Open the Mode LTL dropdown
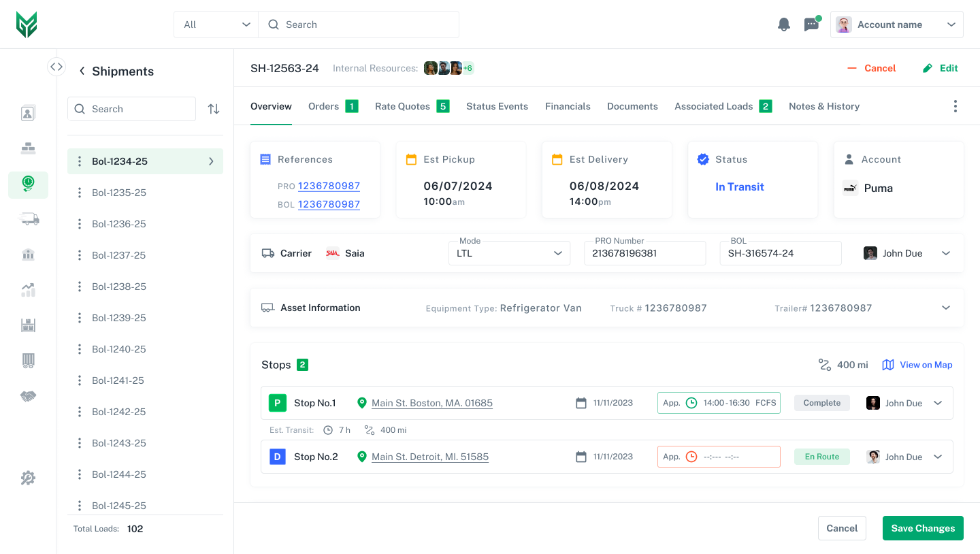Viewport: 980px width, 554px height. pos(510,253)
